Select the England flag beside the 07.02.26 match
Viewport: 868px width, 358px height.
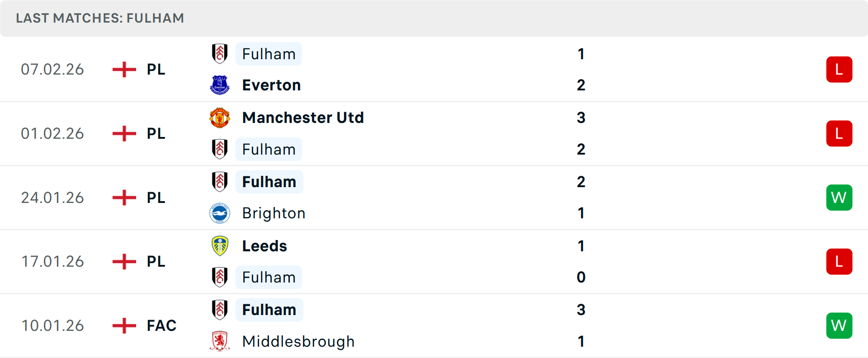pyautogui.click(x=123, y=69)
